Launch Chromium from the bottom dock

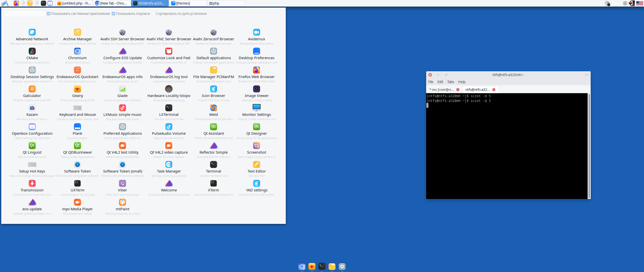coord(302,266)
